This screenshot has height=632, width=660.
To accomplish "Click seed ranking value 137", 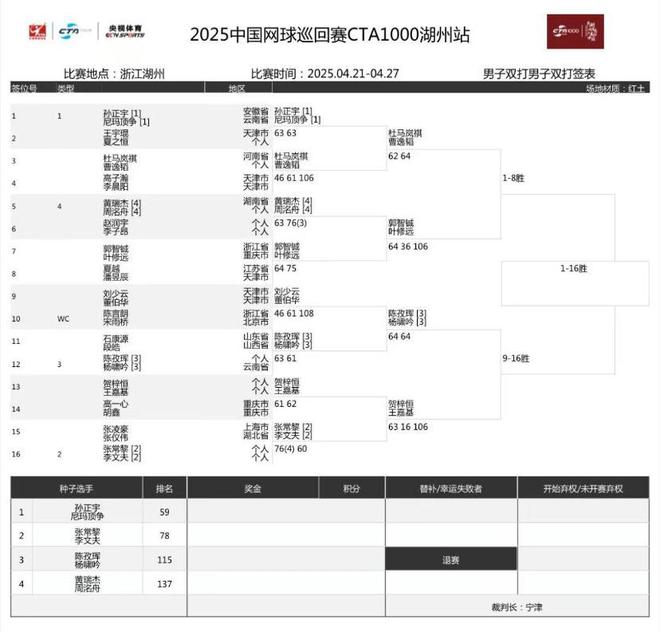I will tap(165, 584).
